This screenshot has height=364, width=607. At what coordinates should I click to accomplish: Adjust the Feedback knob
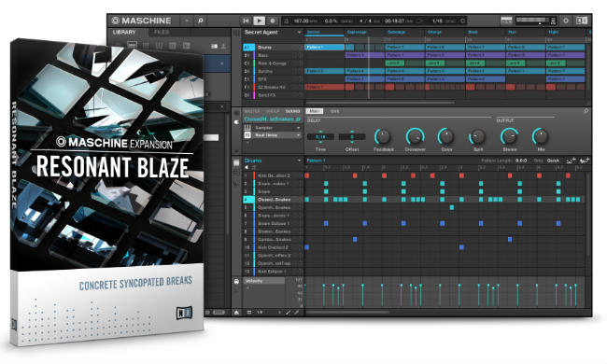pyautogui.click(x=383, y=136)
